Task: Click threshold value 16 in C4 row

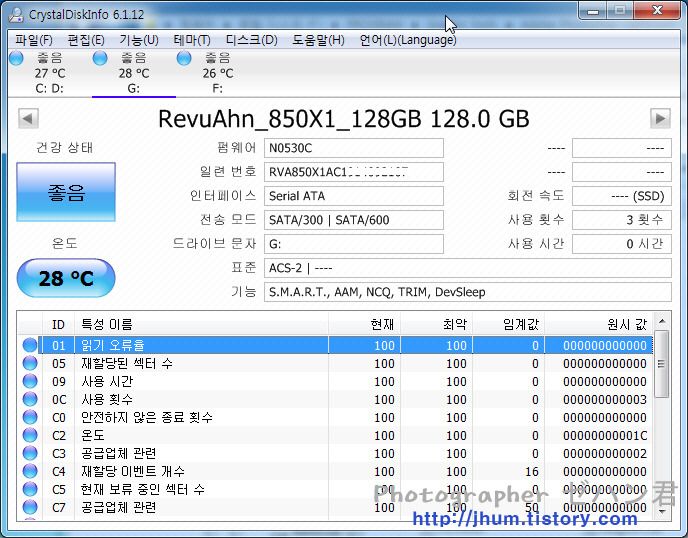Action: tap(532, 472)
